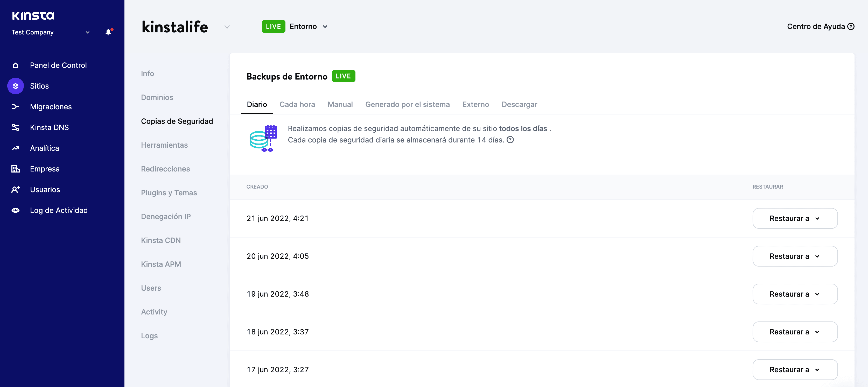868x387 pixels.
Task: Click the Migraciones arrow icon
Action: point(16,107)
